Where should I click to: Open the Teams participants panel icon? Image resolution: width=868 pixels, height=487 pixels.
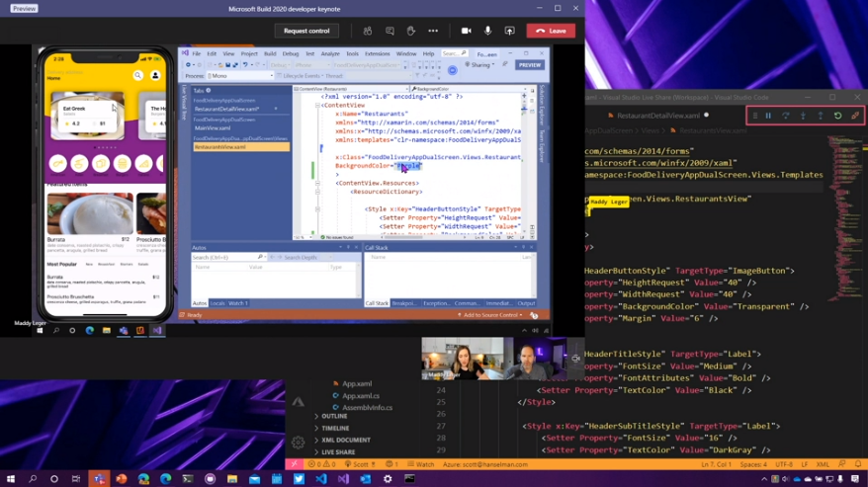pyautogui.click(x=367, y=31)
